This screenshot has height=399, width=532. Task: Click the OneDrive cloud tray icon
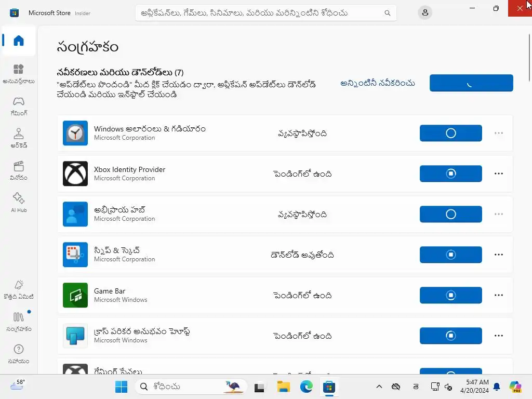(396, 387)
